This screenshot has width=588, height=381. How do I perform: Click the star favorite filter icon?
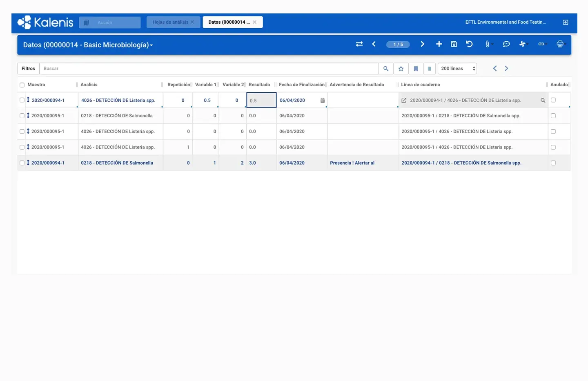(x=401, y=69)
